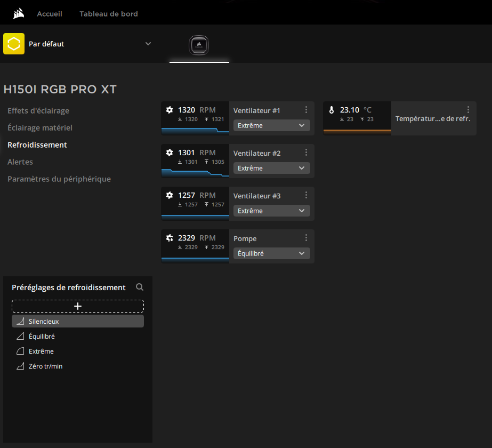
Task: Switch to Tableau de bord tab
Action: click(x=109, y=14)
